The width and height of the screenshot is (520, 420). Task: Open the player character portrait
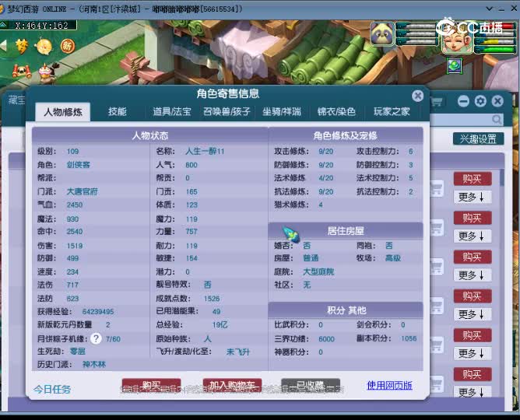457,40
